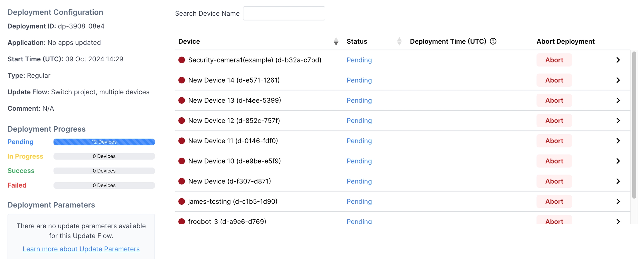Expand the New Device 10 row chevron
The height and width of the screenshot is (259, 644).
[x=618, y=161]
